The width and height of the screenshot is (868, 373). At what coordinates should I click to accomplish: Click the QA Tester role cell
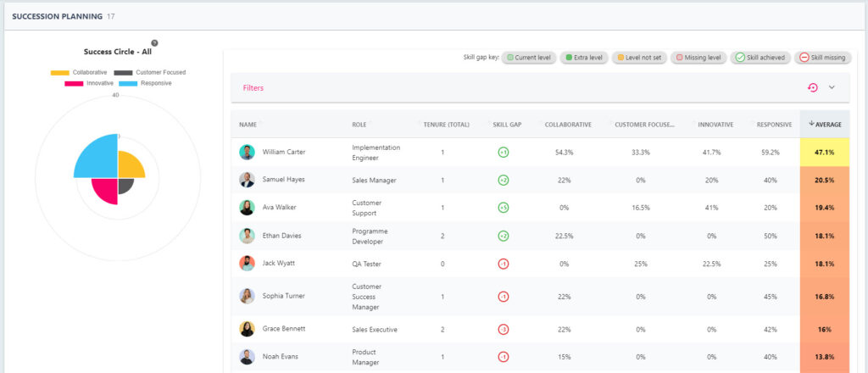point(366,264)
